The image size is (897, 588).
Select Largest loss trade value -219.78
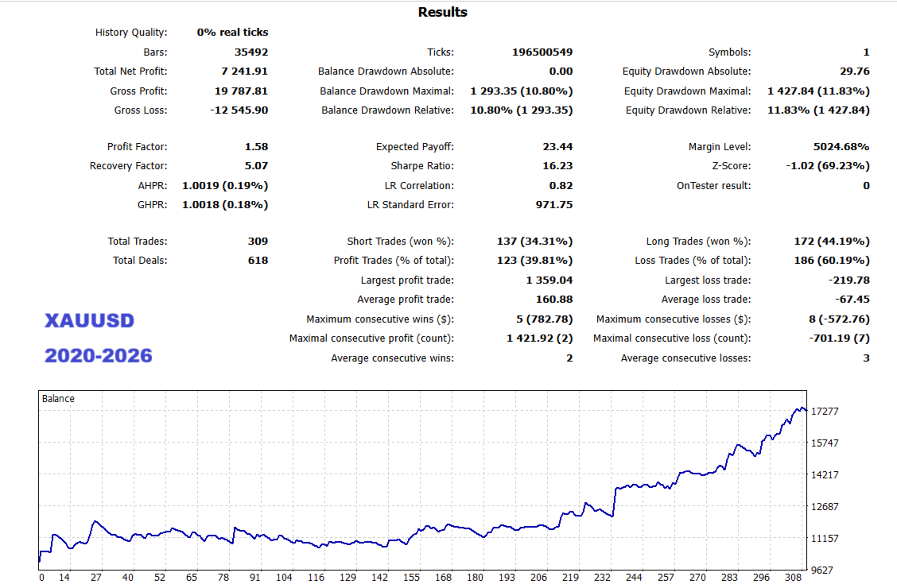pyautogui.click(x=849, y=280)
